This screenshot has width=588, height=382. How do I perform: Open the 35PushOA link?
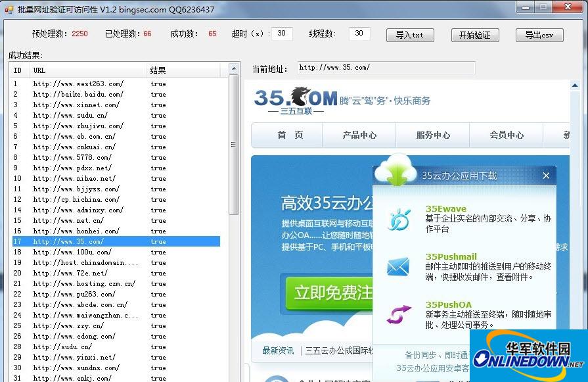coord(449,304)
